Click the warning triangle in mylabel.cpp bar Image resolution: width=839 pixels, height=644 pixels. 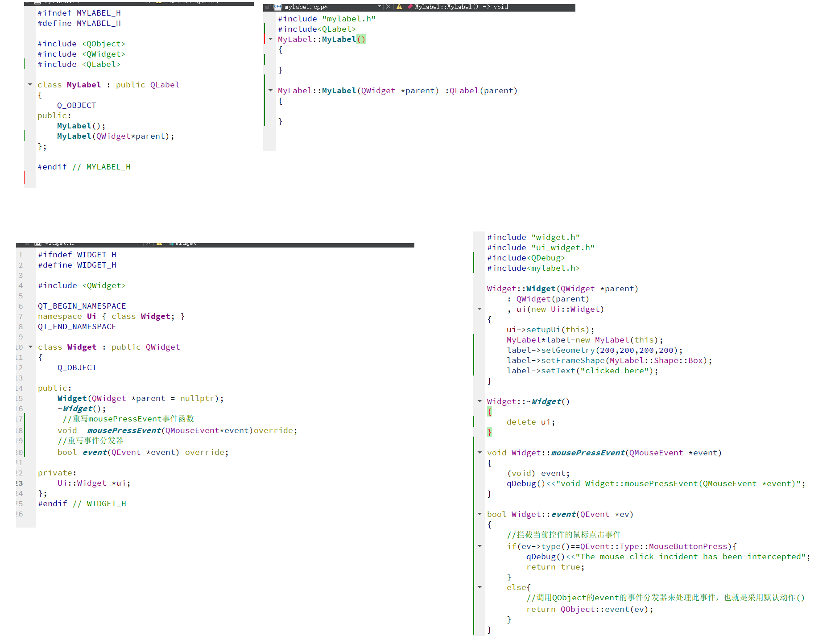coord(399,7)
